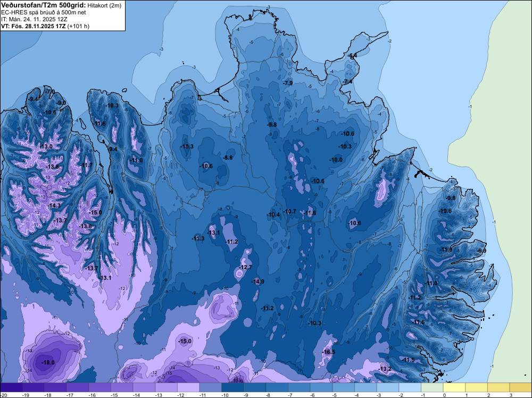
Task: Click the -11 tick label in the legend
Action: [x=203, y=395]
